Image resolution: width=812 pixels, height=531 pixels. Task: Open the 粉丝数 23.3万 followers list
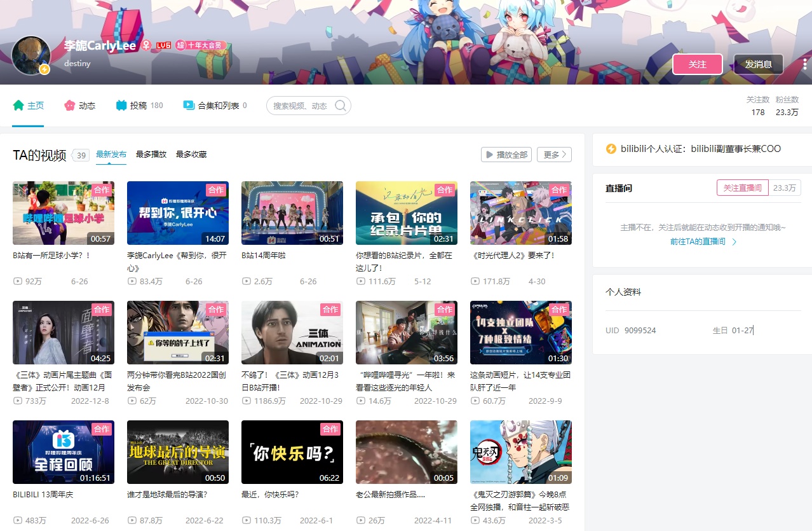(787, 106)
